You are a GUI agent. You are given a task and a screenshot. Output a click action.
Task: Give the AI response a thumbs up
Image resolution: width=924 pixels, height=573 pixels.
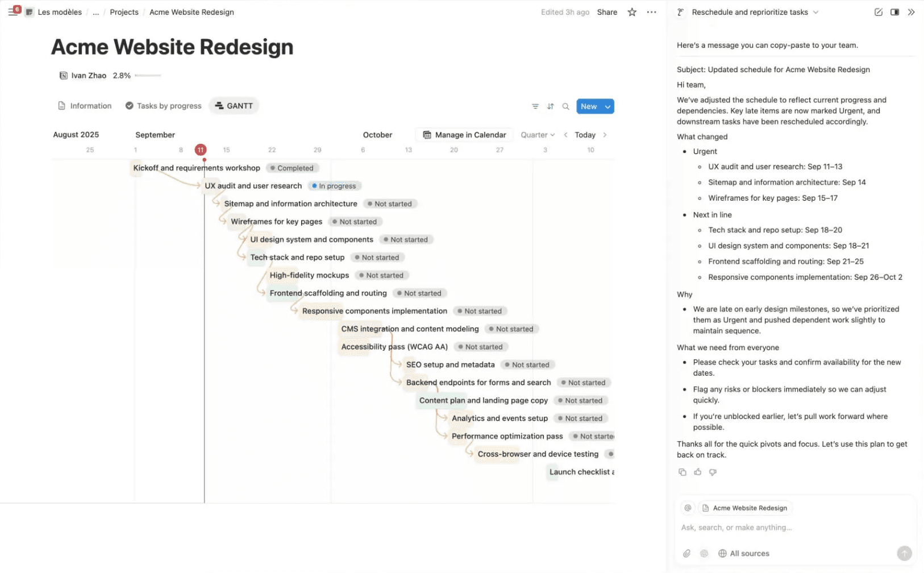click(x=698, y=472)
